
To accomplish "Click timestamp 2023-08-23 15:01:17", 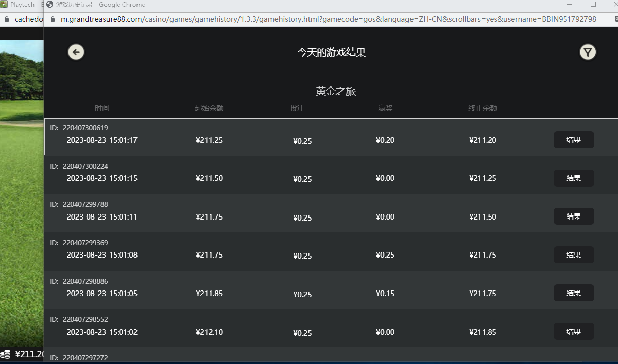I will 102,140.
